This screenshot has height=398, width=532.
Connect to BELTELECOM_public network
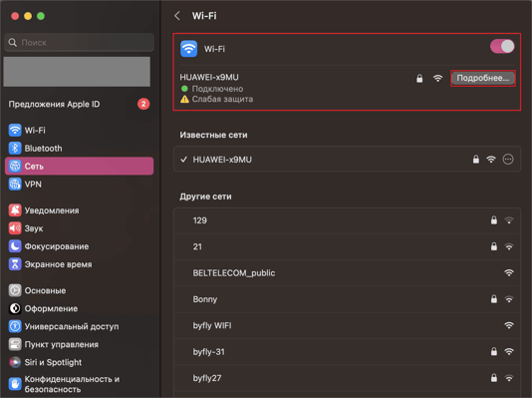[x=347, y=273]
